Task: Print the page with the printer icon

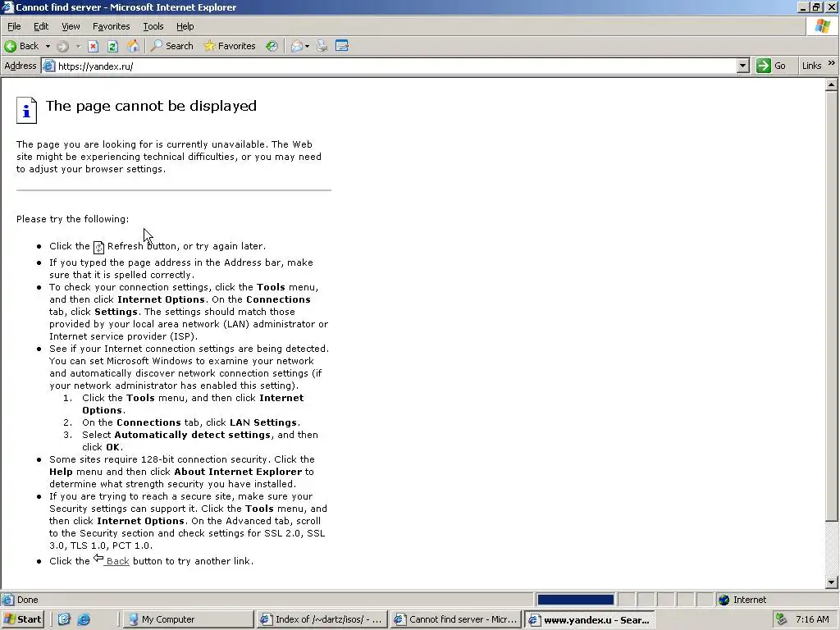Action: [x=322, y=46]
